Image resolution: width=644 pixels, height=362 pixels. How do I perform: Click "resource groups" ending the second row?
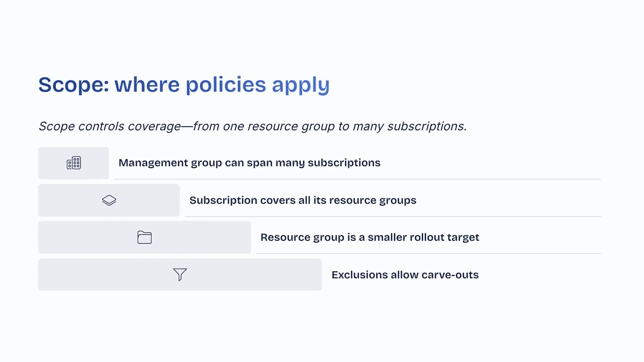[x=373, y=200]
